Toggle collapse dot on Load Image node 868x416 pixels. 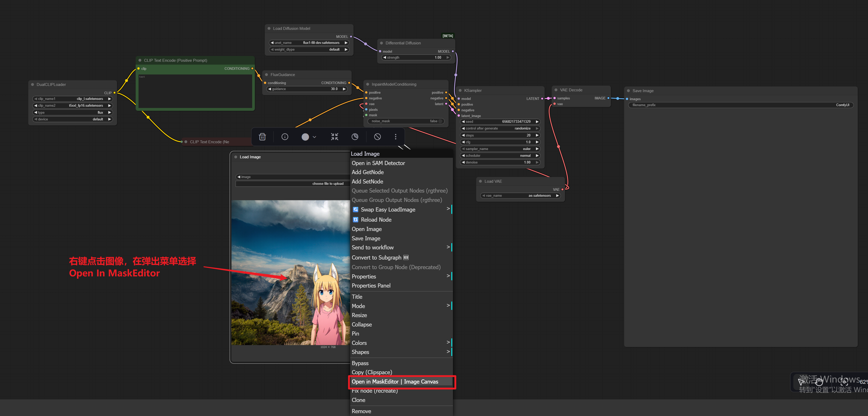(236, 157)
